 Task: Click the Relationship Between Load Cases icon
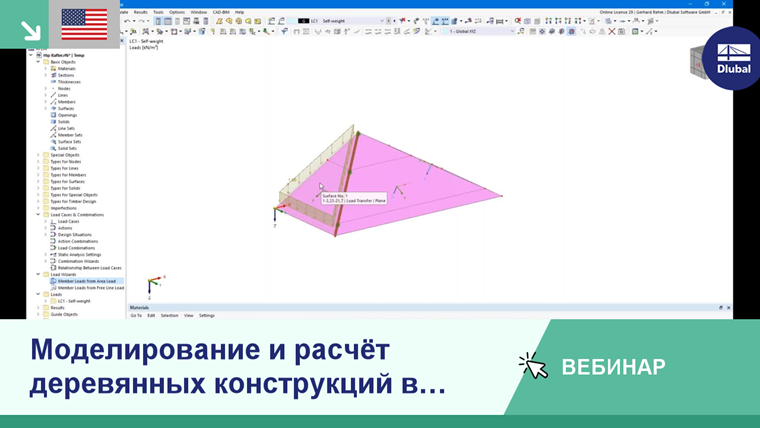tap(53, 268)
